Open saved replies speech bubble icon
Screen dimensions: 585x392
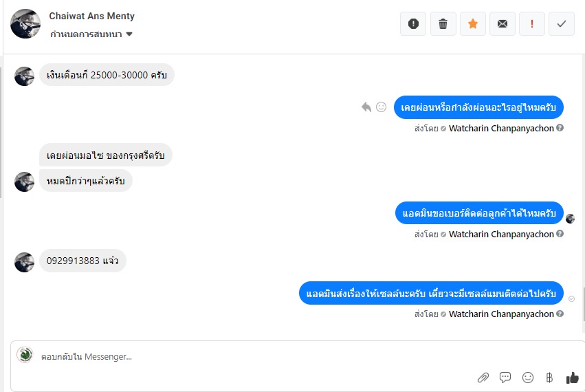tap(505, 378)
